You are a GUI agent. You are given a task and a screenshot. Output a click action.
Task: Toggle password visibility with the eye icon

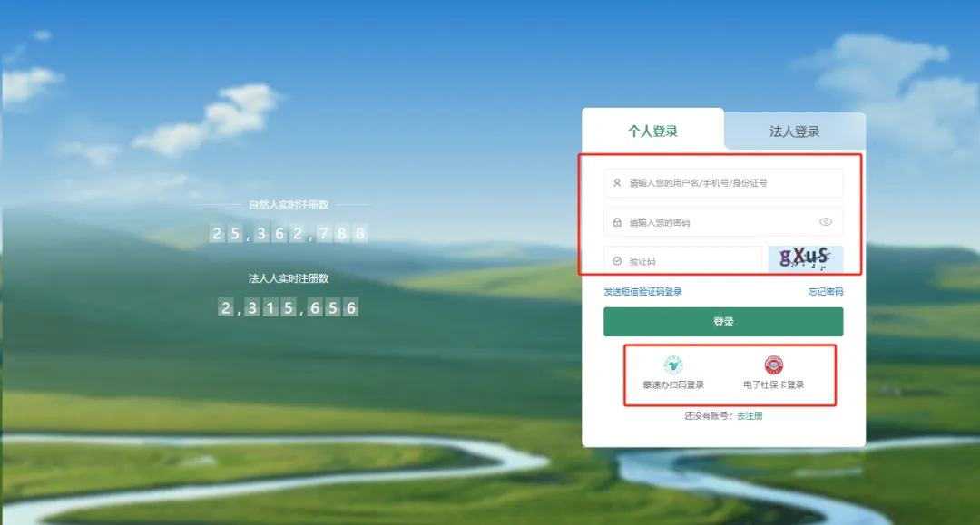826,221
